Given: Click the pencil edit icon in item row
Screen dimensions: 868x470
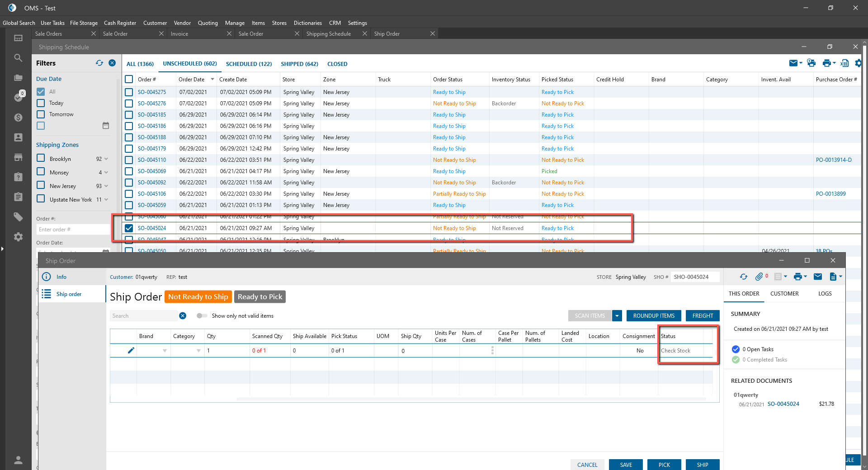Looking at the screenshot, I should (131, 350).
